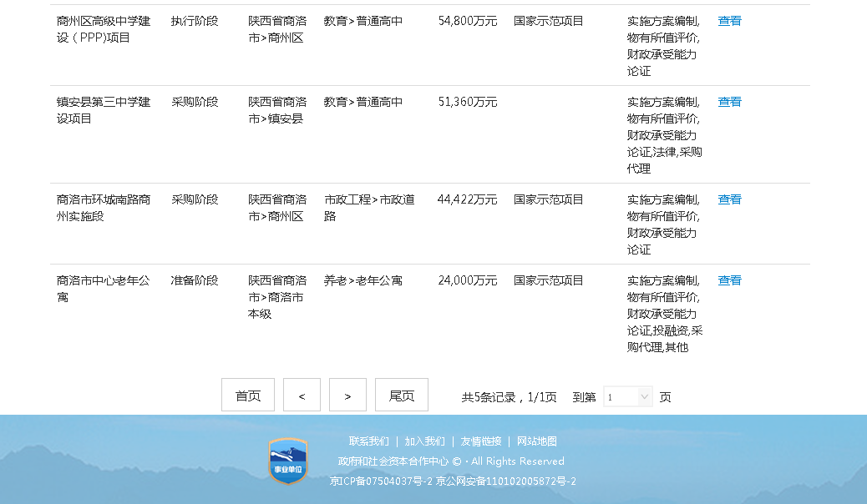
Task: Jump to 尾页 using the pagination button
Action: pos(401,394)
